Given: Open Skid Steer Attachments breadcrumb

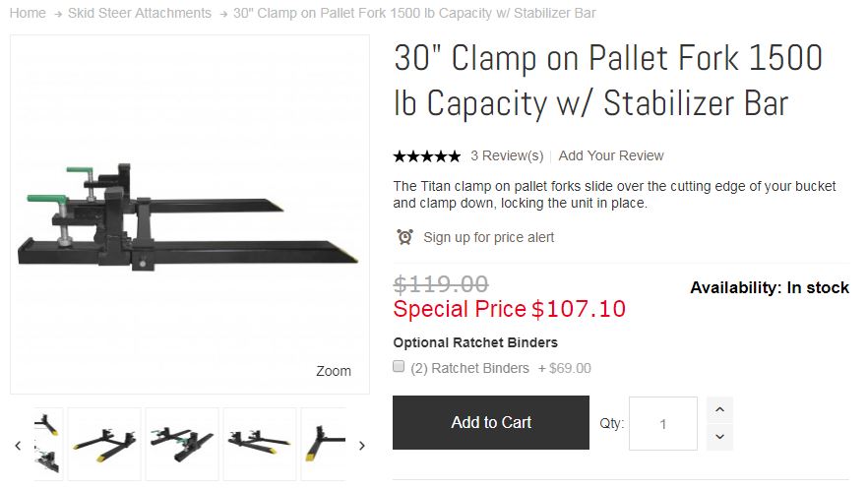Looking at the screenshot, I should (140, 13).
